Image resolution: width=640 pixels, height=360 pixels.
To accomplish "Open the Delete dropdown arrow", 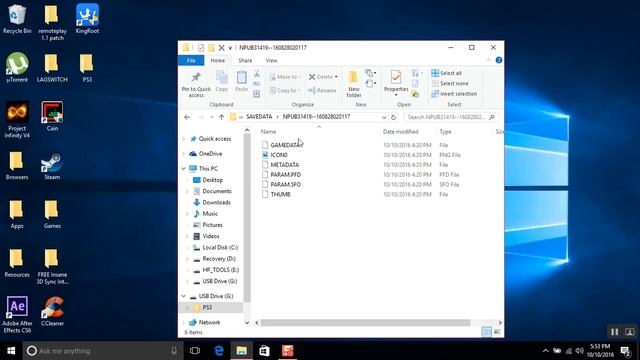I will coord(336,77).
